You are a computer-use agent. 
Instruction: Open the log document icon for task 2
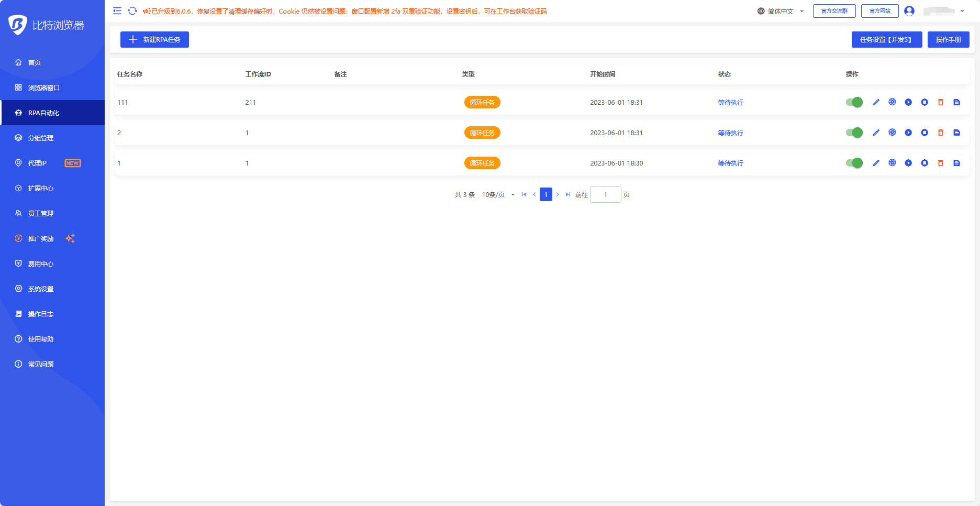pos(957,133)
